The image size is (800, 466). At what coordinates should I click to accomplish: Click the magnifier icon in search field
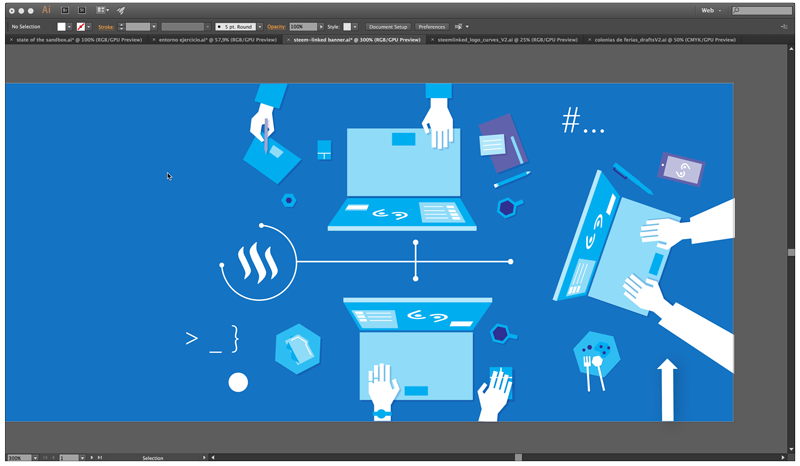(736, 10)
